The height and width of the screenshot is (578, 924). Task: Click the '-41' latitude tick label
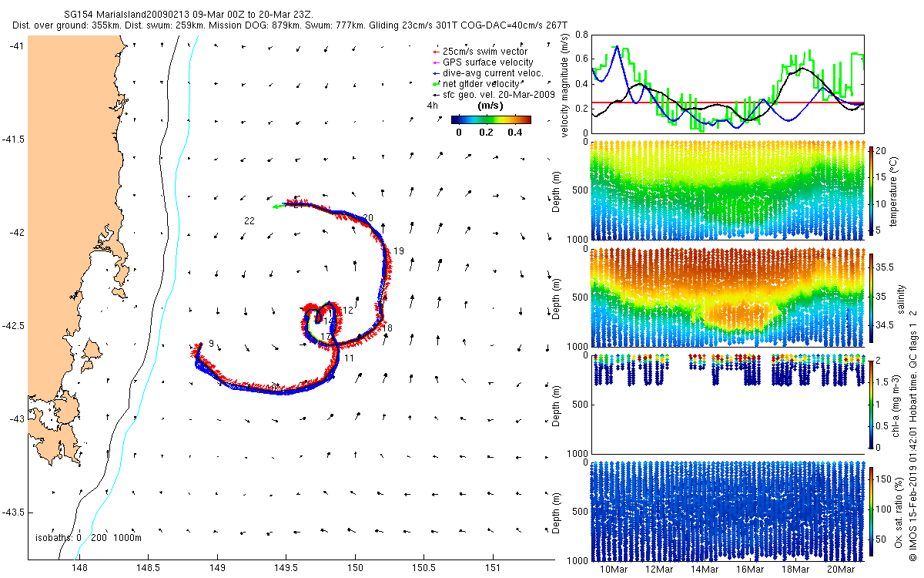tap(16, 46)
